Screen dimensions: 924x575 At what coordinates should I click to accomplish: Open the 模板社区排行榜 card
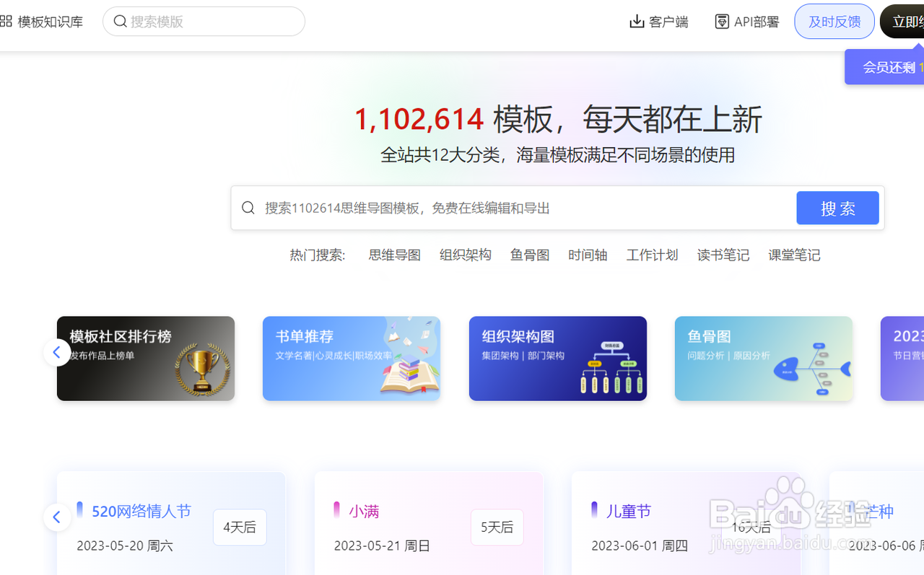point(146,359)
